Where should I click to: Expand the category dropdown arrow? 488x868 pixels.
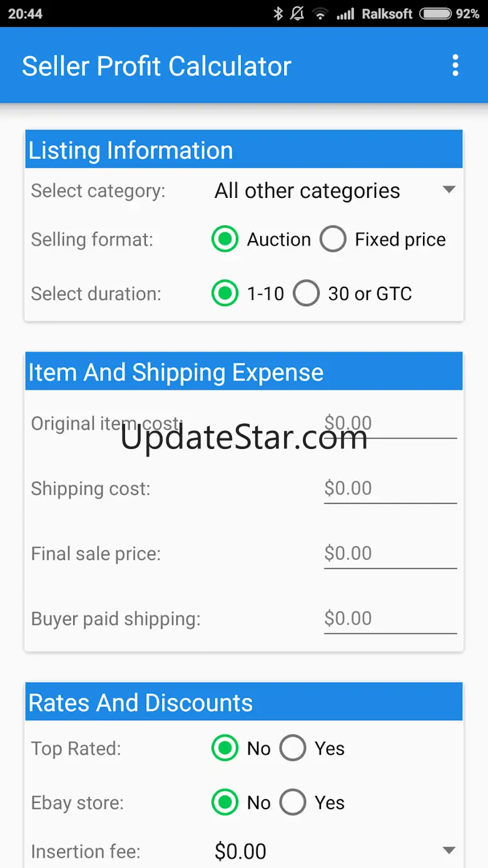tap(449, 190)
